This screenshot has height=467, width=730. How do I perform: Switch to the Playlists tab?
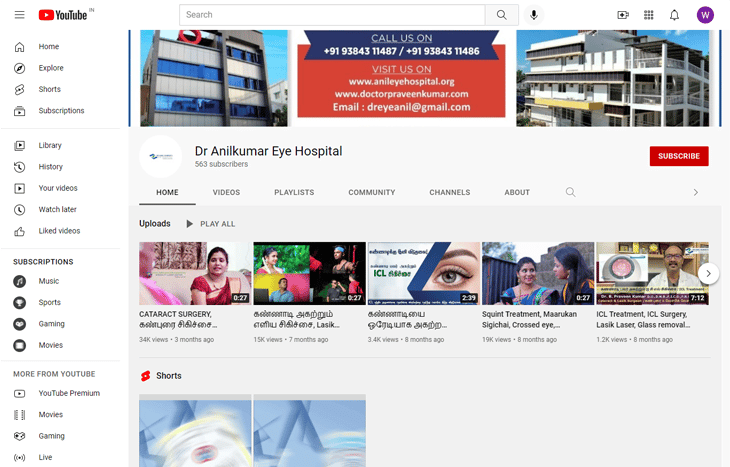(294, 192)
